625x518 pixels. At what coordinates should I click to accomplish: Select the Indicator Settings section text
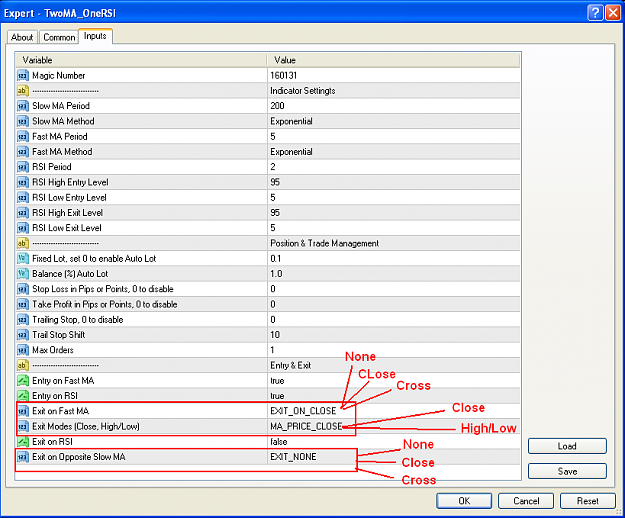[x=303, y=91]
